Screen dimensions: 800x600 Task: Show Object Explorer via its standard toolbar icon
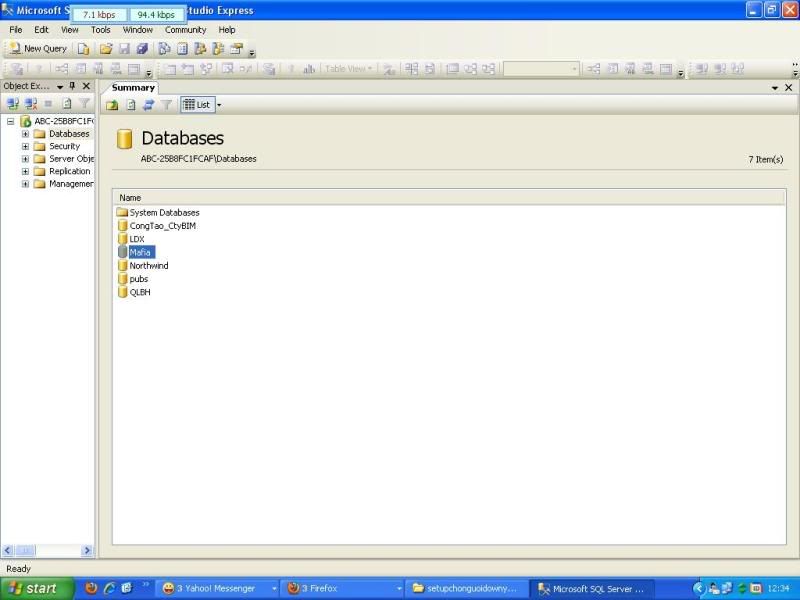pyautogui.click(x=200, y=49)
